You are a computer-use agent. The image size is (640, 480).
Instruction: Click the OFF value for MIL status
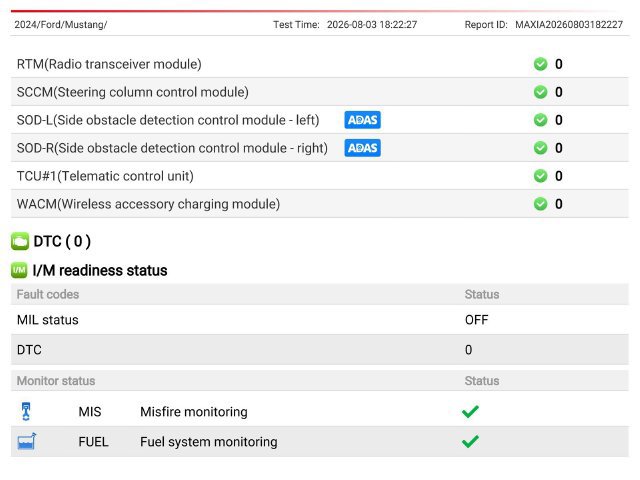(x=477, y=320)
